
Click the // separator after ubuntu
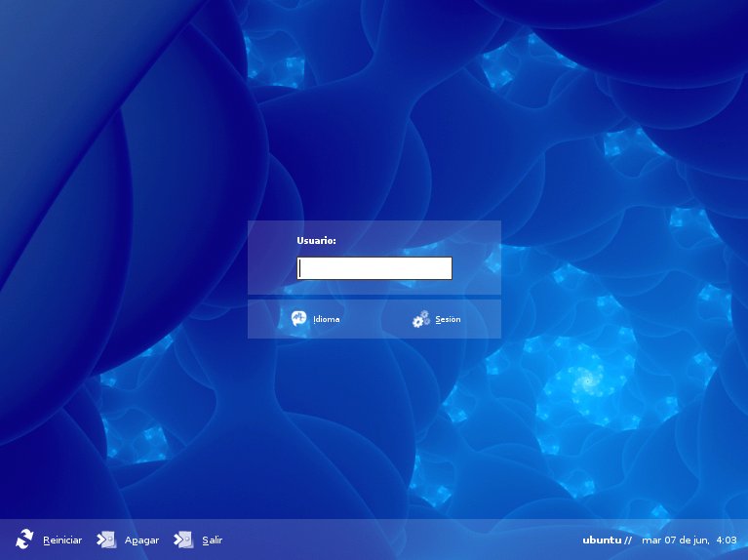(628, 540)
